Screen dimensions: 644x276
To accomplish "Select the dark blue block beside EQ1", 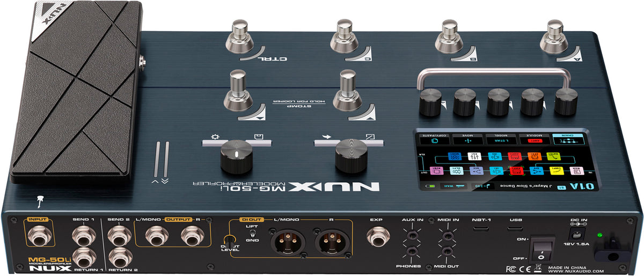I will (x=455, y=156).
